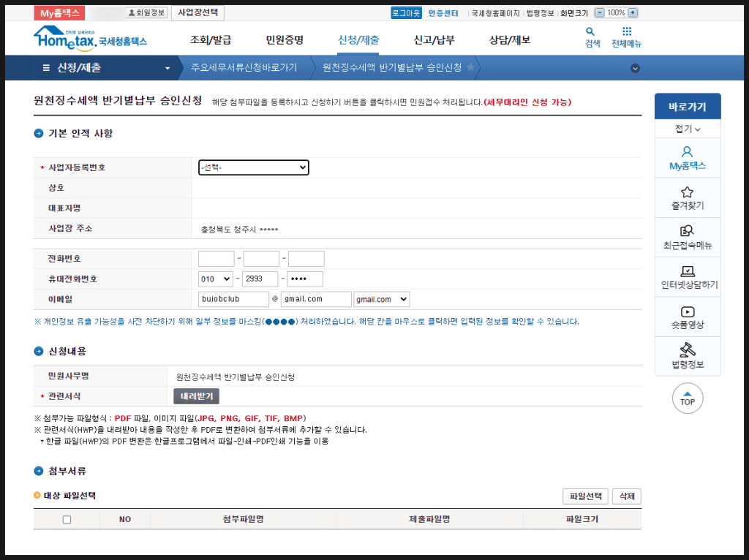The height and width of the screenshot is (560, 749).
Task: Open the 전체메뉴 grid icon
Action: 626,32
